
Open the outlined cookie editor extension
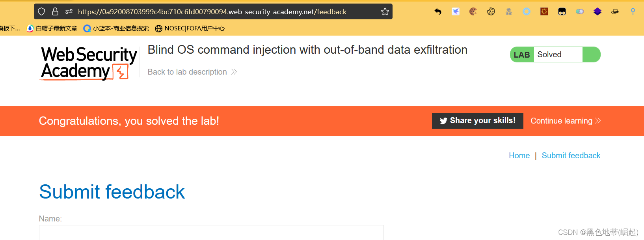coord(491,12)
